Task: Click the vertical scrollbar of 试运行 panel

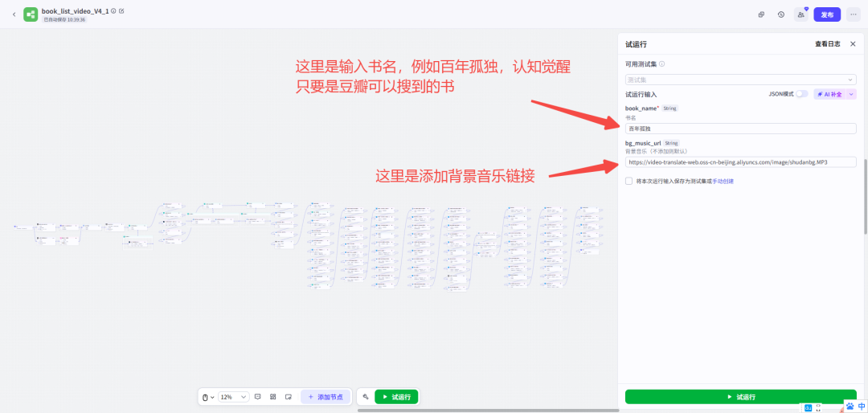Action: [x=866, y=195]
